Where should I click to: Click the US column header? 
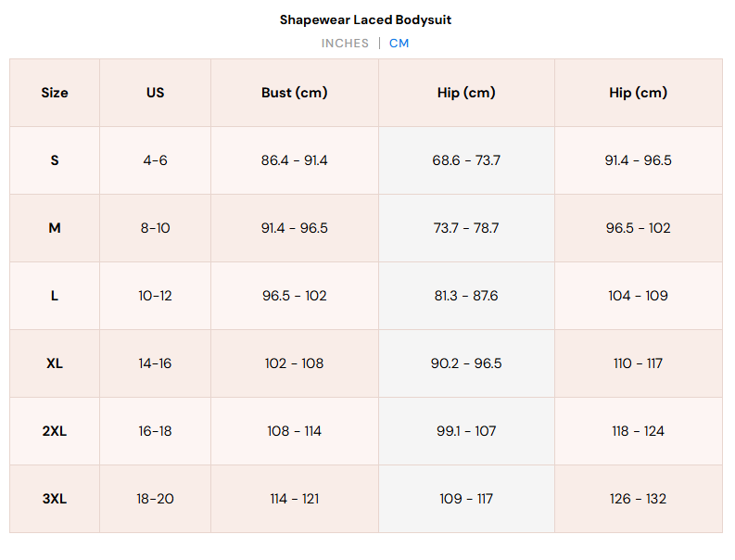point(155,93)
